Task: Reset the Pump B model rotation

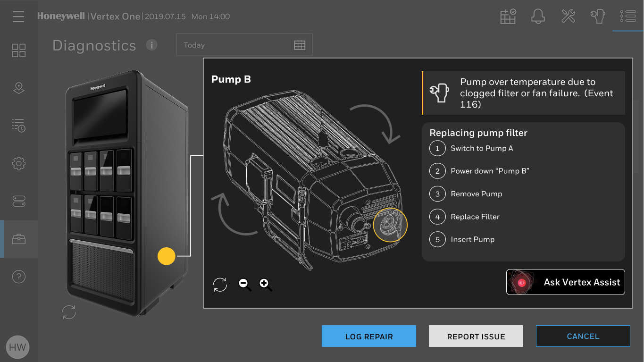Action: coord(220,285)
